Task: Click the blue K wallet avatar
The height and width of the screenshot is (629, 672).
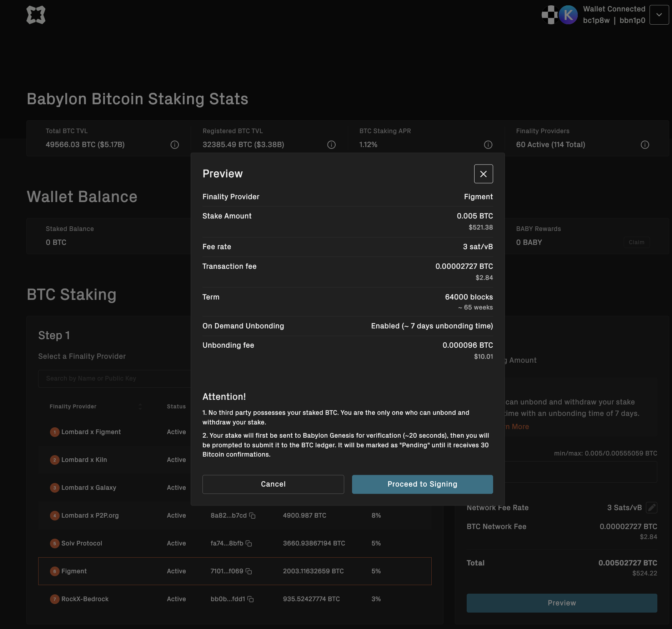Action: [x=568, y=15]
